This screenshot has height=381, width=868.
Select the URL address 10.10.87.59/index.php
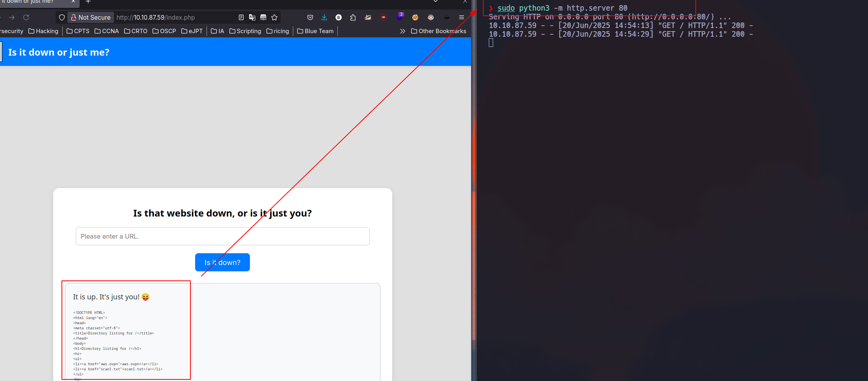156,17
